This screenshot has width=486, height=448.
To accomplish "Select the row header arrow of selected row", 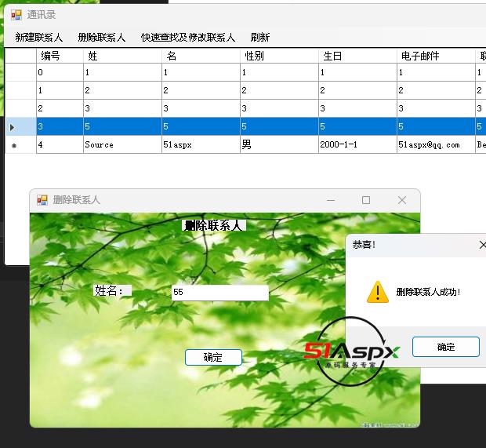I will pos(20,126).
